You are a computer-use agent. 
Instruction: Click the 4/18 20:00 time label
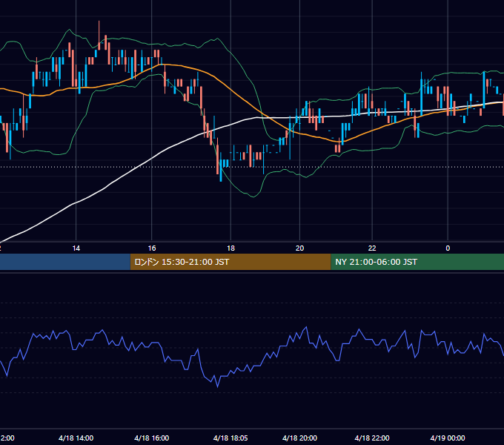click(x=299, y=438)
